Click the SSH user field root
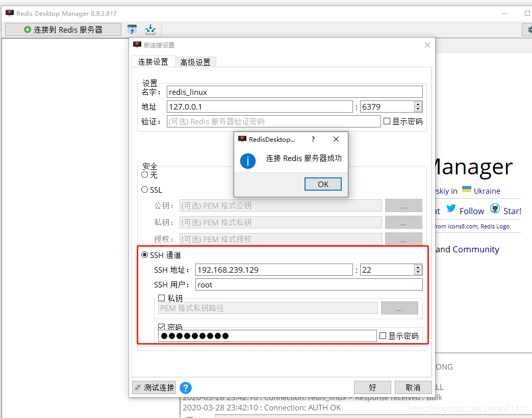The image size is (532, 418). click(x=309, y=284)
